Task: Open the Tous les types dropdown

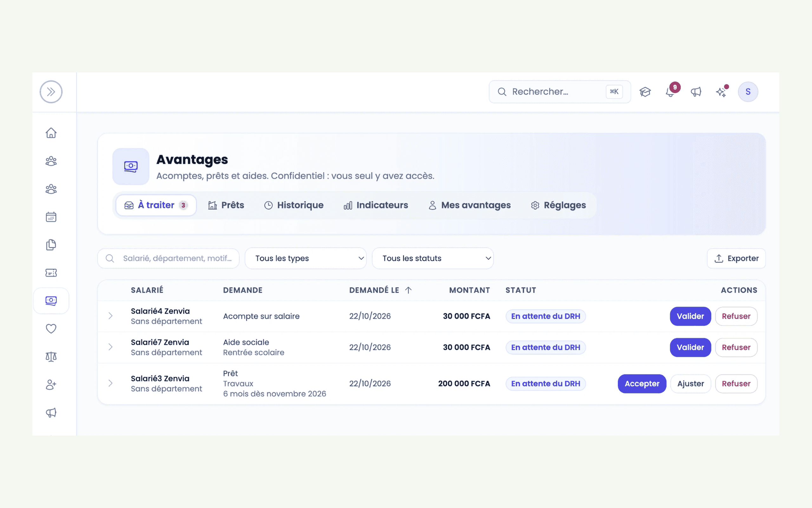Action: pyautogui.click(x=306, y=258)
